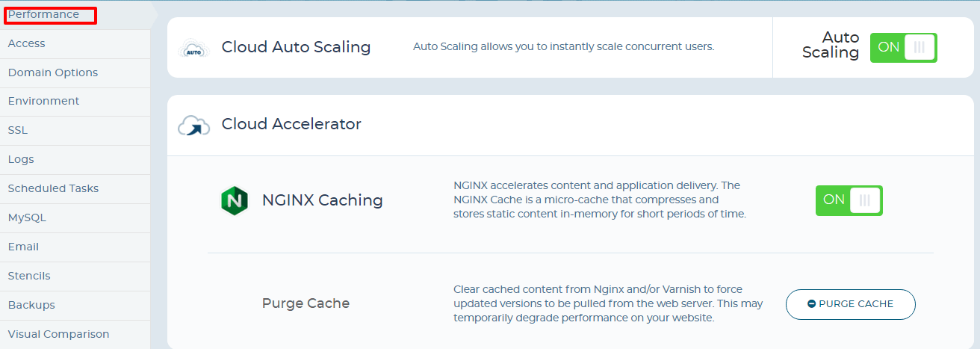
Task: Click the Cloud Accelerator heading
Action: 291,124
